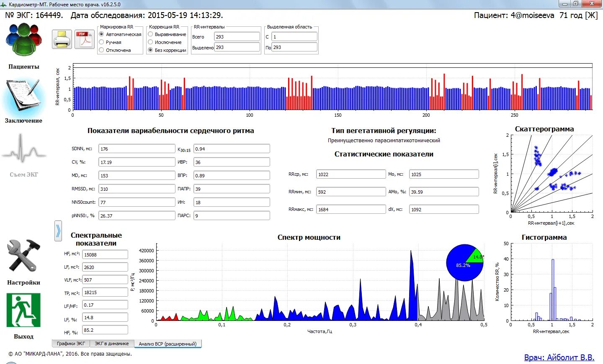Viewport: 603px width, 364px height.
Task: Click the ПАРС value field
Action: pyautogui.click(x=232, y=216)
